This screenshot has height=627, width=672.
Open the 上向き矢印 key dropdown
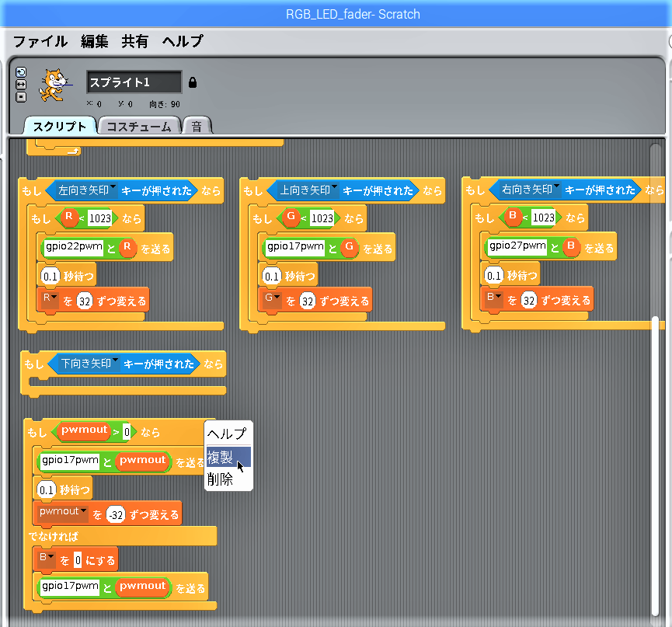[334, 188]
